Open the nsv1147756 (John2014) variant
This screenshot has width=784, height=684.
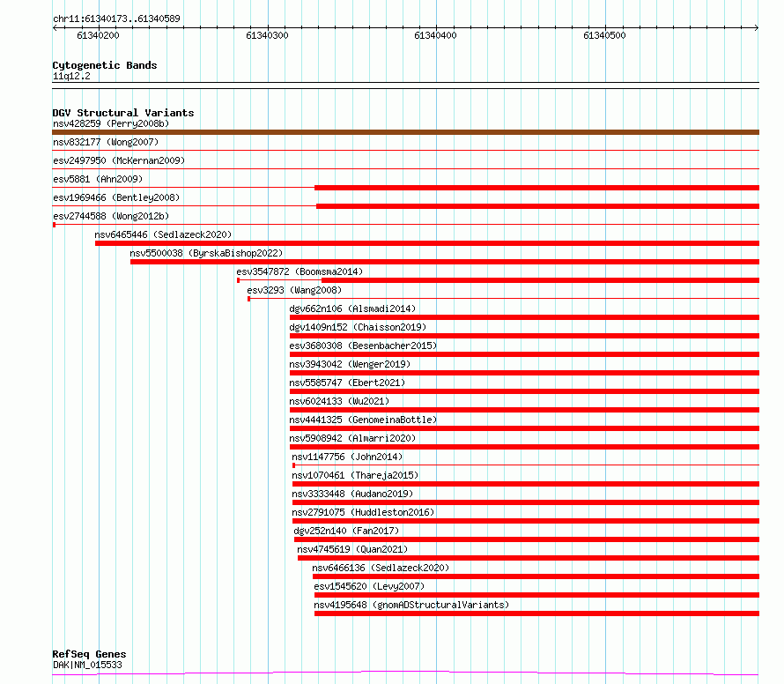tap(347, 457)
